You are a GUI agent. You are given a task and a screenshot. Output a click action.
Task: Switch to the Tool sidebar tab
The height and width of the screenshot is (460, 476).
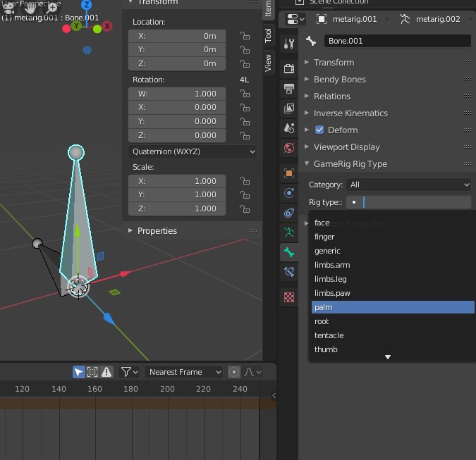click(x=268, y=35)
